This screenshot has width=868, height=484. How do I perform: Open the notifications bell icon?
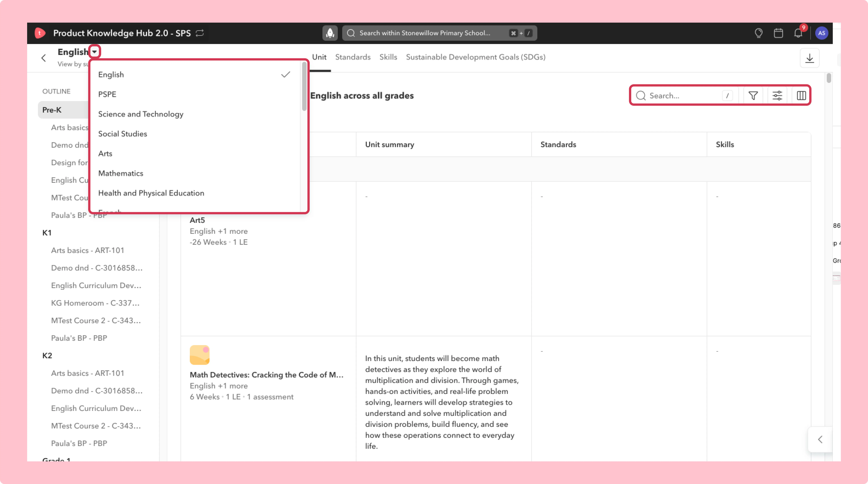(798, 33)
